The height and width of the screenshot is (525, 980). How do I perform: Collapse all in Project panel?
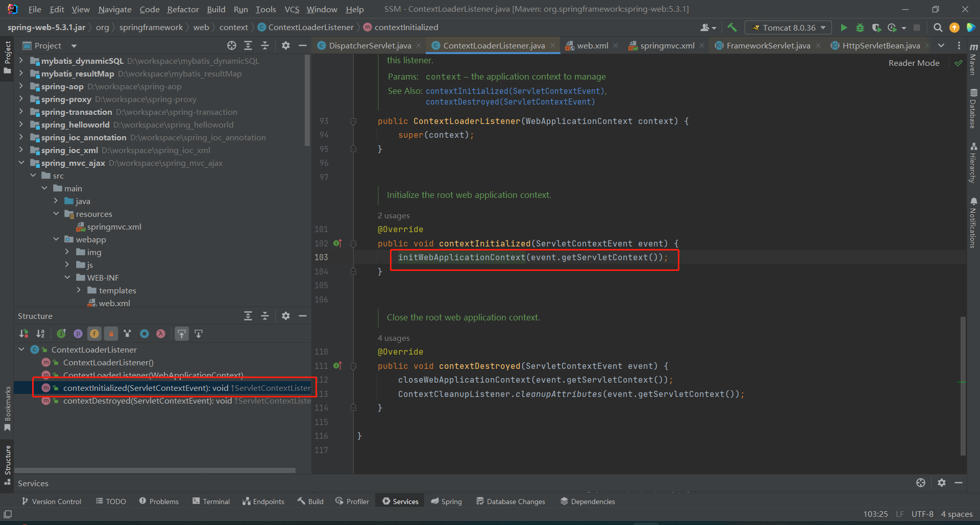265,45
